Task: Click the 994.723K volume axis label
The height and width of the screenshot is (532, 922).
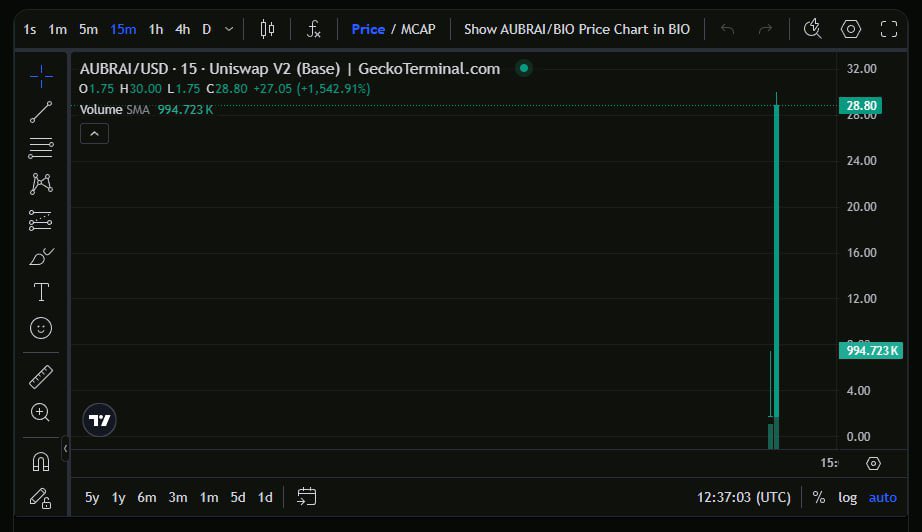Action: coord(871,351)
